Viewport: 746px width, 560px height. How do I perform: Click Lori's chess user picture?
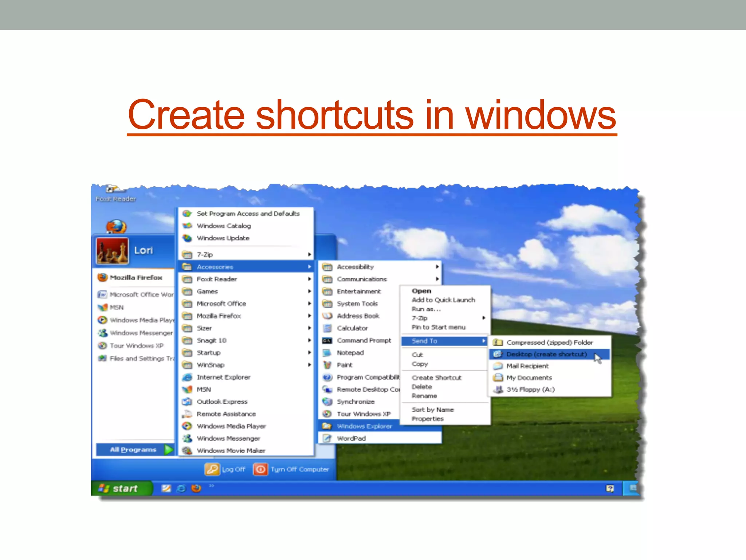pos(113,251)
